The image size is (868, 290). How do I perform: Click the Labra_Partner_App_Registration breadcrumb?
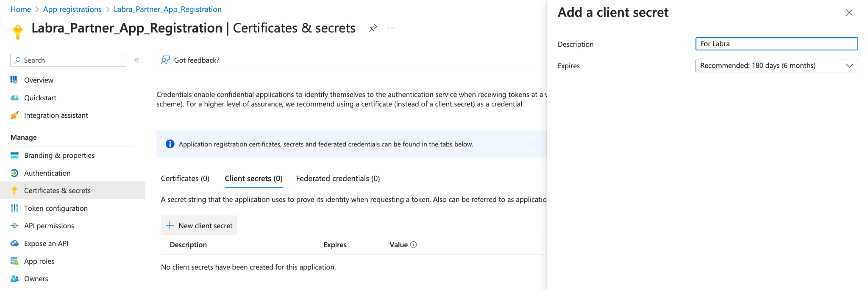point(167,9)
